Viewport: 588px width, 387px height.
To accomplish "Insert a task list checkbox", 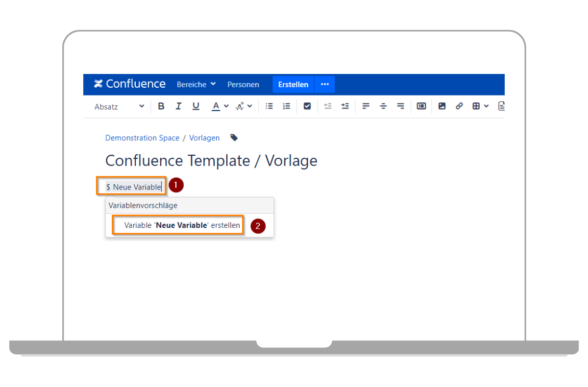I will click(x=307, y=106).
